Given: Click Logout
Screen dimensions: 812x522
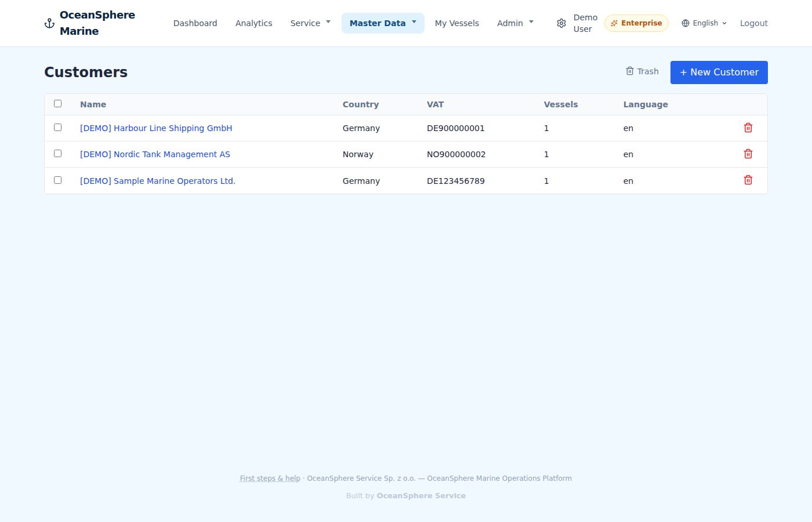Looking at the screenshot, I should [754, 23].
